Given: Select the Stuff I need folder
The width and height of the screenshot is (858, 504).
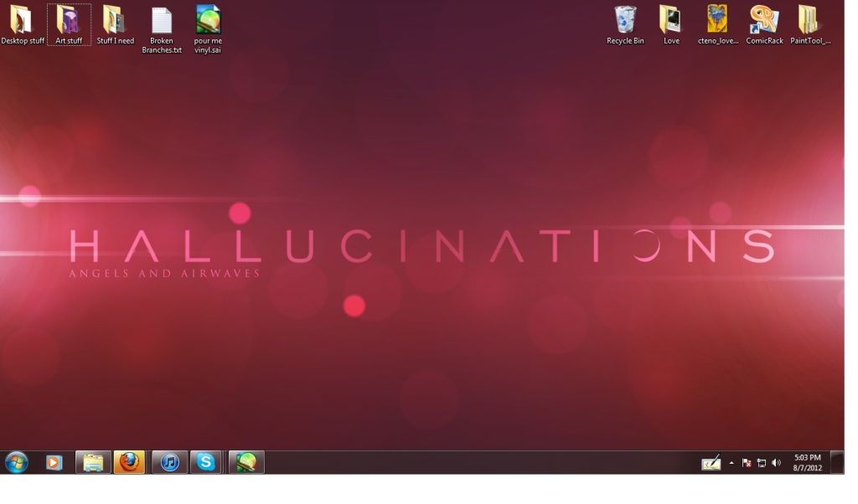Looking at the screenshot, I should (x=115, y=25).
